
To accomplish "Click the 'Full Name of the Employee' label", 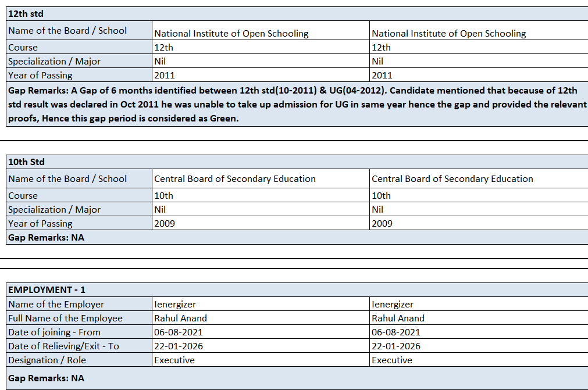I will tap(65, 319).
